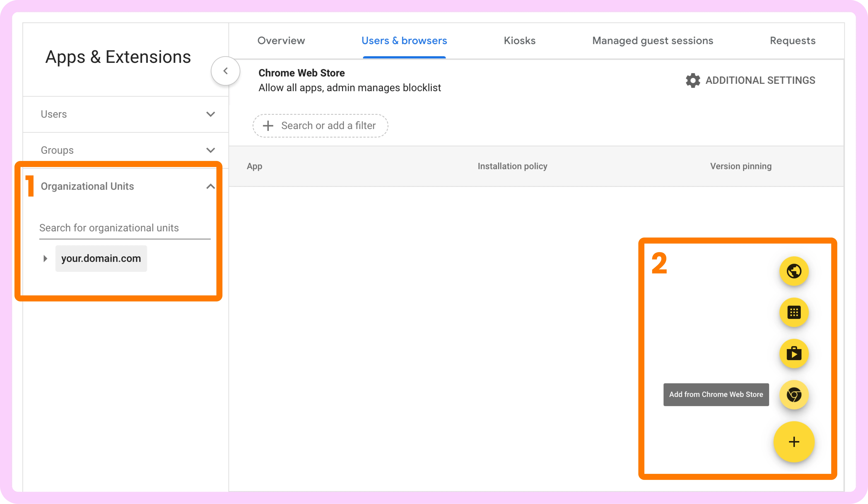Expand the Groups section
Viewport: 868px width, 504px height.
pyautogui.click(x=211, y=150)
